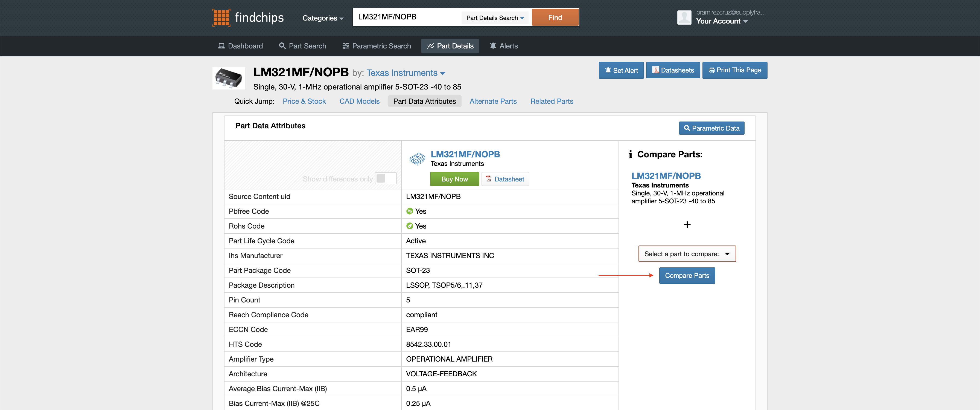
Task: Click the Package Description row label
Action: tap(261, 285)
